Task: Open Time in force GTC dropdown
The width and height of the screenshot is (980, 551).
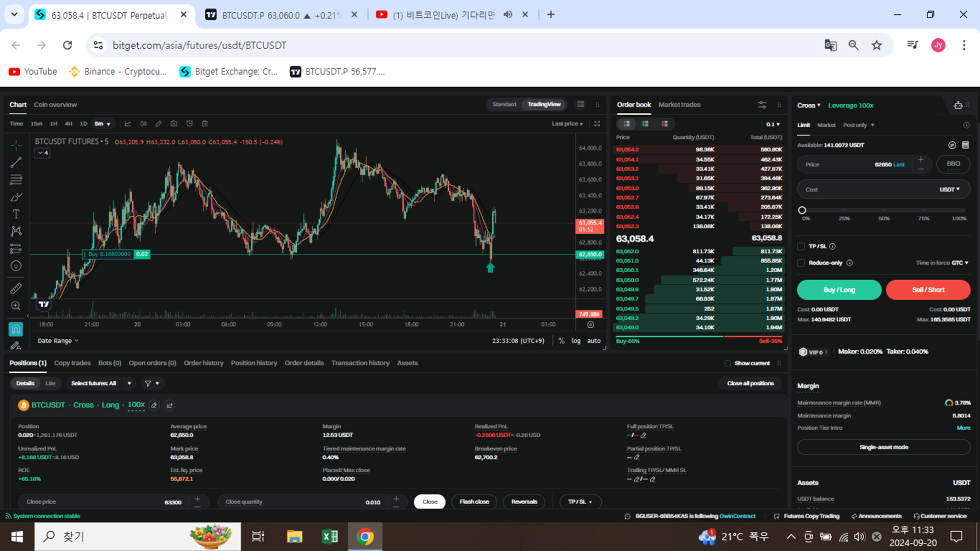Action: (x=960, y=263)
